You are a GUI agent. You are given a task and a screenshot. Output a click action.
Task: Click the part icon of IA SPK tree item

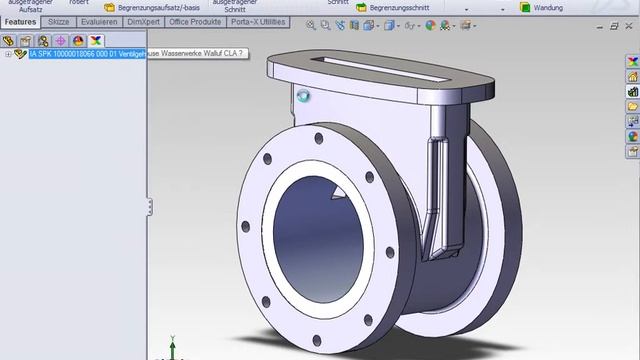tap(20, 53)
